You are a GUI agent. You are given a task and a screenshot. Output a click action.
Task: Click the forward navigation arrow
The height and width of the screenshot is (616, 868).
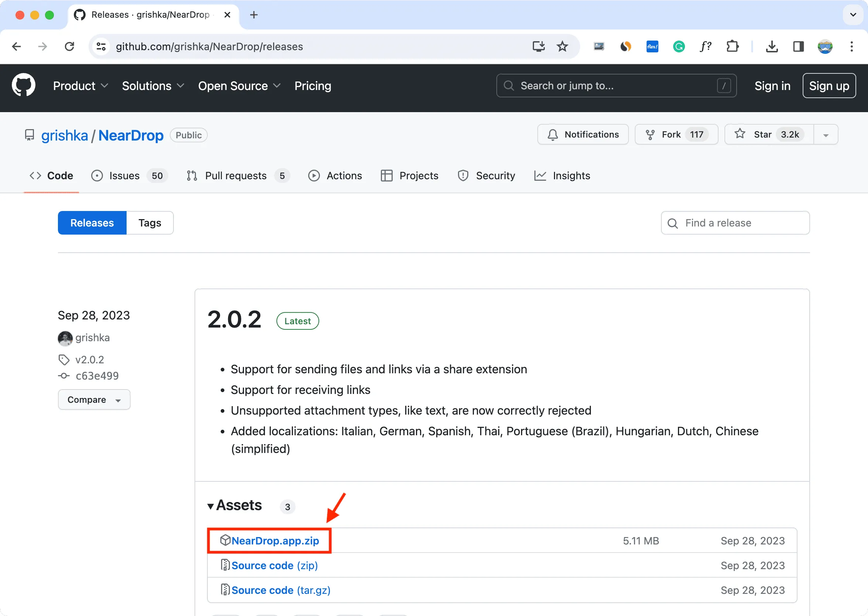43,46
